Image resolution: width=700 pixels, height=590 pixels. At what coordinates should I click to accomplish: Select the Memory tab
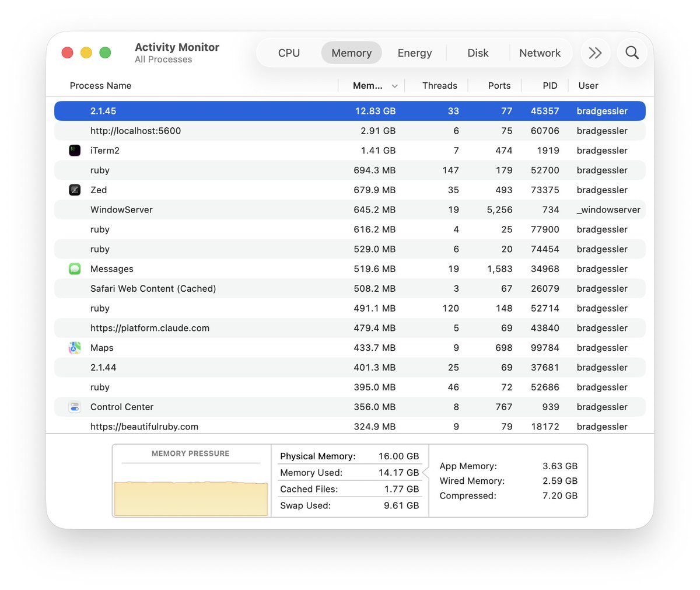[351, 53]
